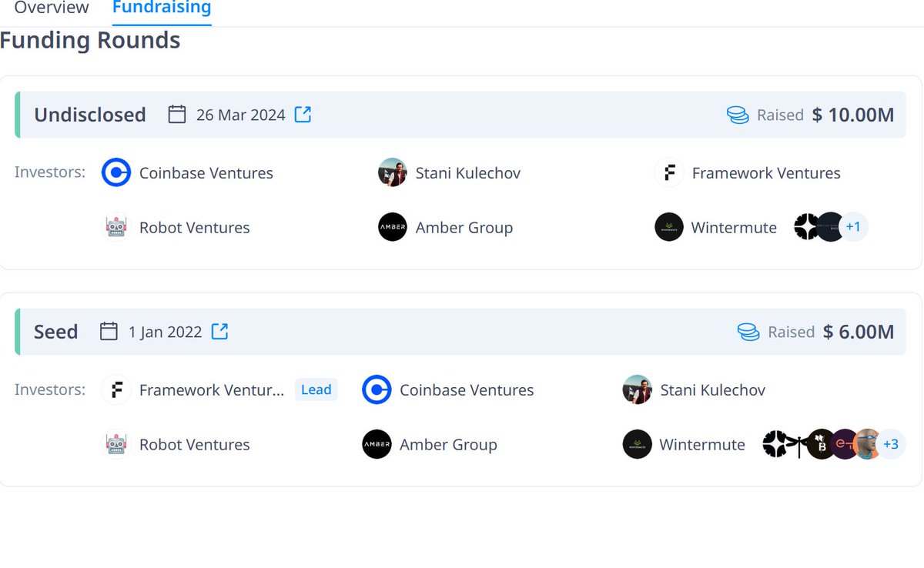Image resolution: width=924 pixels, height=568 pixels.
Task: Click coins icon next to Raised $10.00M
Action: point(738,115)
